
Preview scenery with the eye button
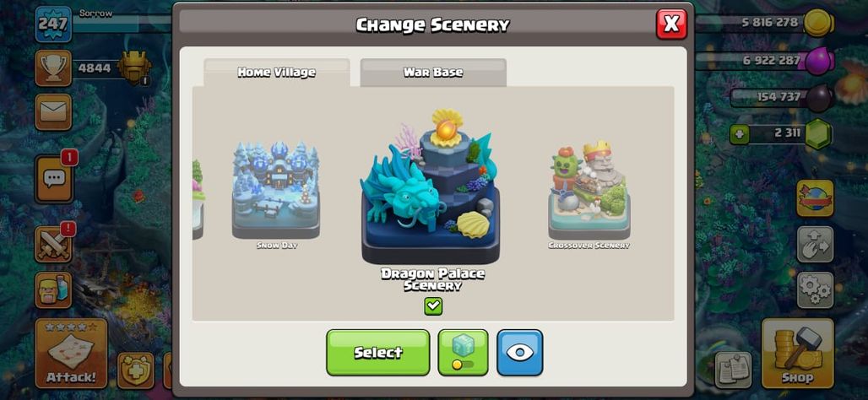pyautogui.click(x=520, y=353)
